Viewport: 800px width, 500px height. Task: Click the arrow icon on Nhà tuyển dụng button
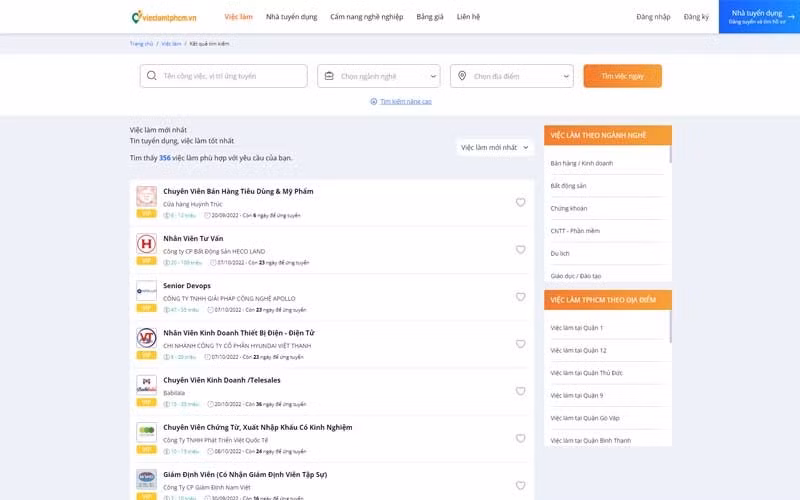[x=791, y=17]
